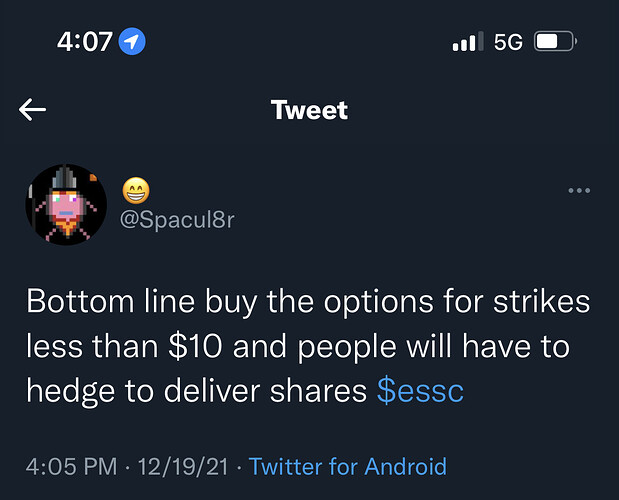This screenshot has height=500, width=619.
Task: Tap the tweet text starting 'Bottom line'
Action: point(308,347)
